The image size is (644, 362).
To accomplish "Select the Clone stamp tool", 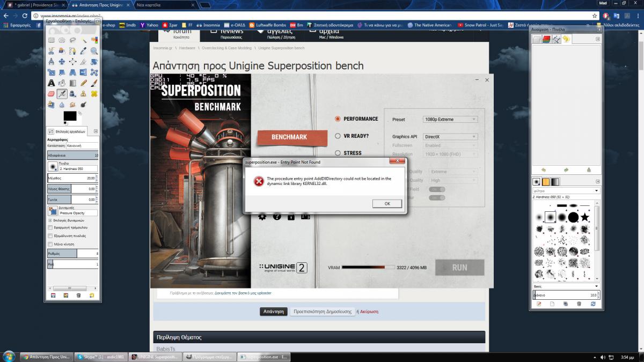I will click(x=83, y=94).
